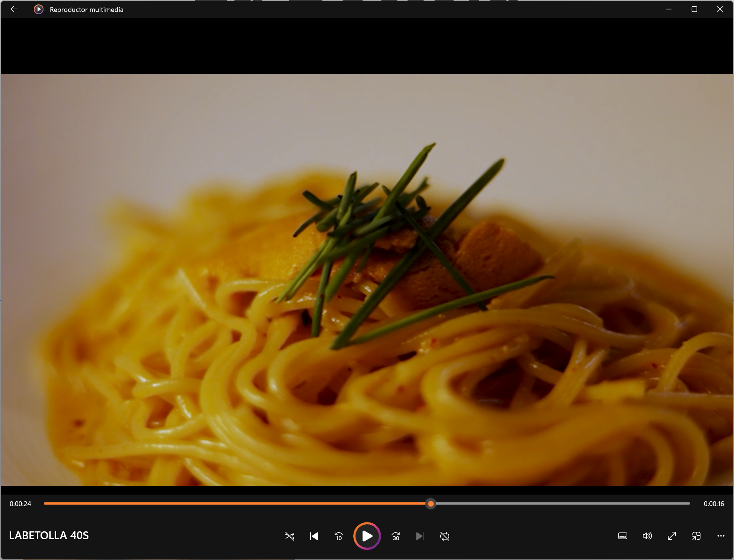The height and width of the screenshot is (560, 734).
Task: Rewind 10 seconds
Action: (339, 536)
